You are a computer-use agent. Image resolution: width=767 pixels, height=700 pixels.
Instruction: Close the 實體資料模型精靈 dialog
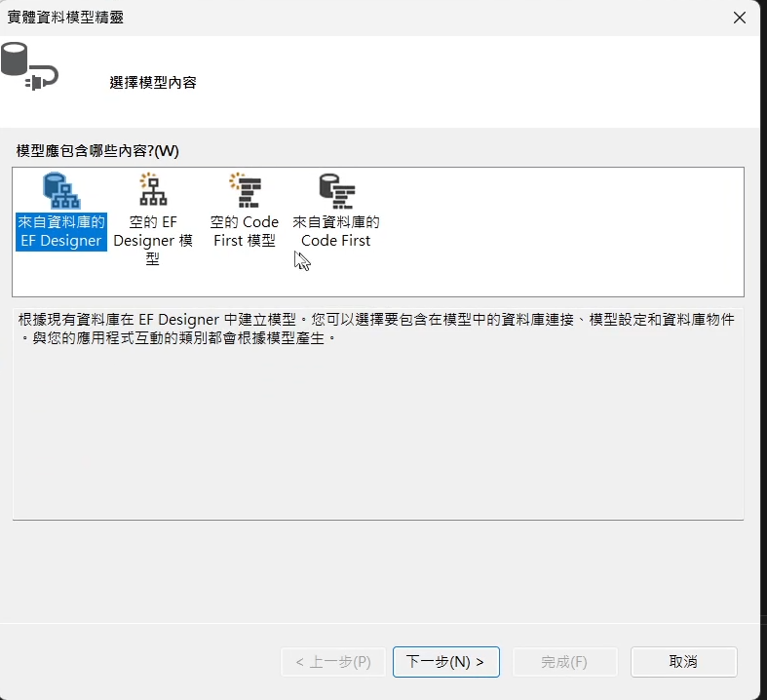point(740,18)
